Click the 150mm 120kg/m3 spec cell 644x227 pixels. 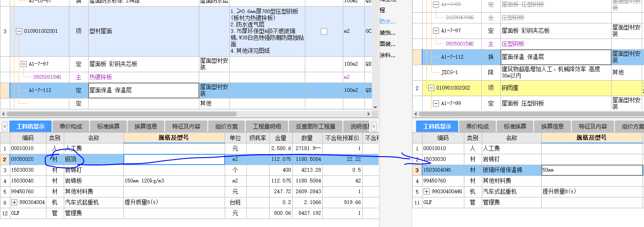(x=174, y=181)
